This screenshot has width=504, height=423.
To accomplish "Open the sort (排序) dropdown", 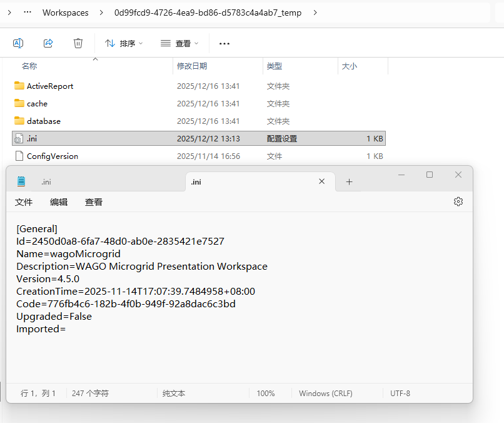I will click(x=124, y=43).
